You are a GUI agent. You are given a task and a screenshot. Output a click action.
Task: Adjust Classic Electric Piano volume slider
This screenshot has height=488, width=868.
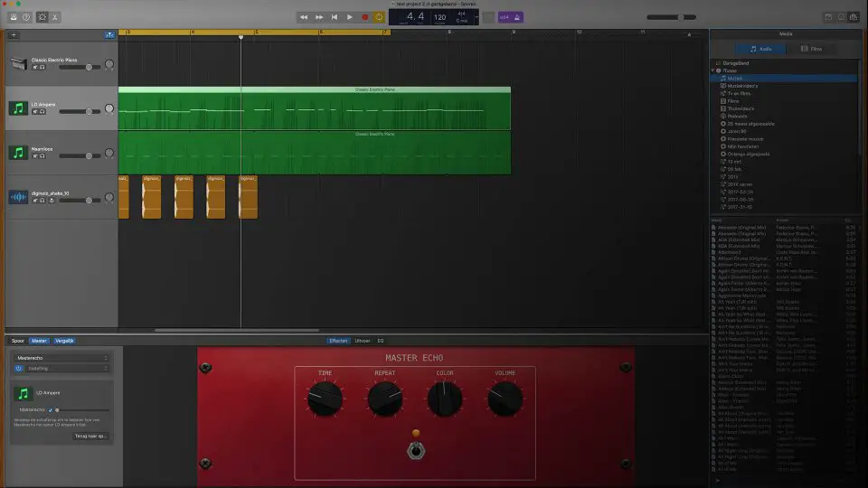click(80, 67)
